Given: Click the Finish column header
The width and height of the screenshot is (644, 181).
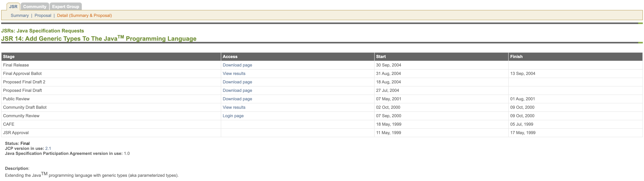Looking at the screenshot, I should point(516,56).
